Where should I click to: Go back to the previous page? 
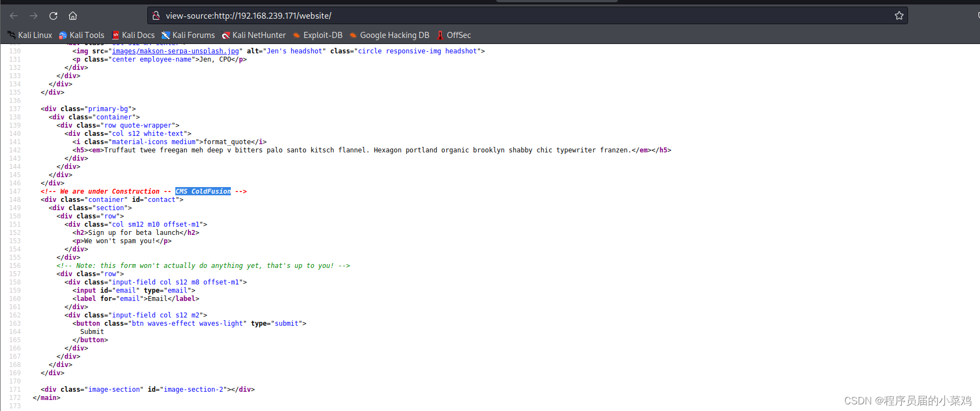pyautogui.click(x=14, y=15)
